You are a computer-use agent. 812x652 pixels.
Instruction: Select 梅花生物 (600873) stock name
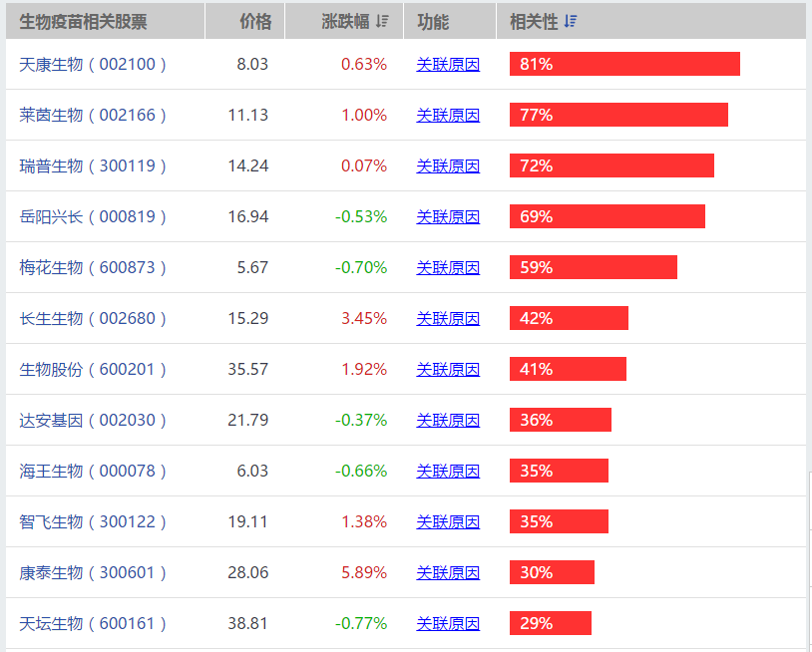point(93,267)
